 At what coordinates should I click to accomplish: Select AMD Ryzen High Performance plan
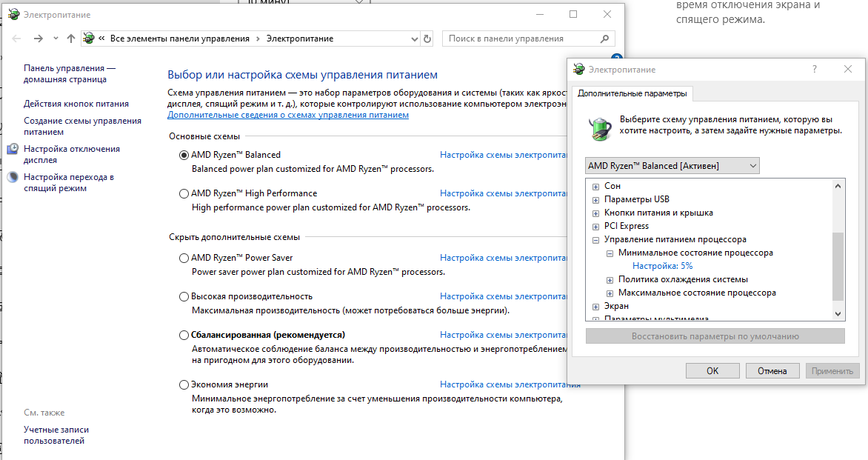pyautogui.click(x=184, y=194)
